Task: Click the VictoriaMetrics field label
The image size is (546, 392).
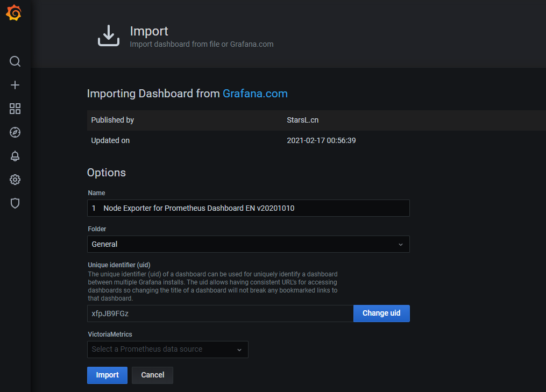Action: click(x=110, y=334)
